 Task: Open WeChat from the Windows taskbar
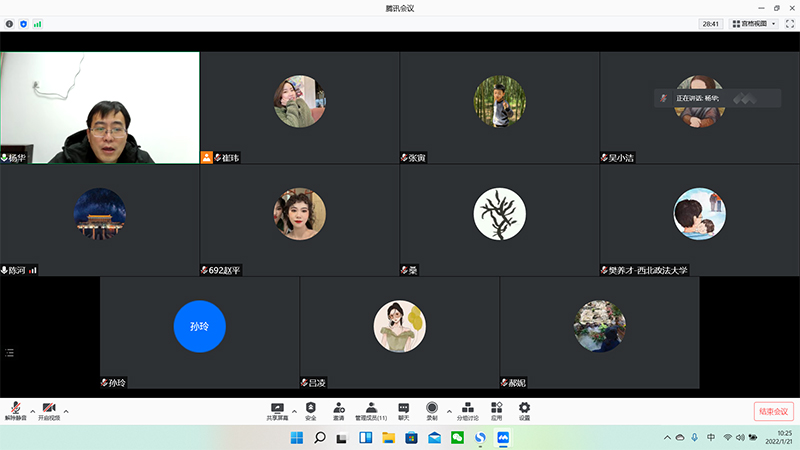(457, 438)
